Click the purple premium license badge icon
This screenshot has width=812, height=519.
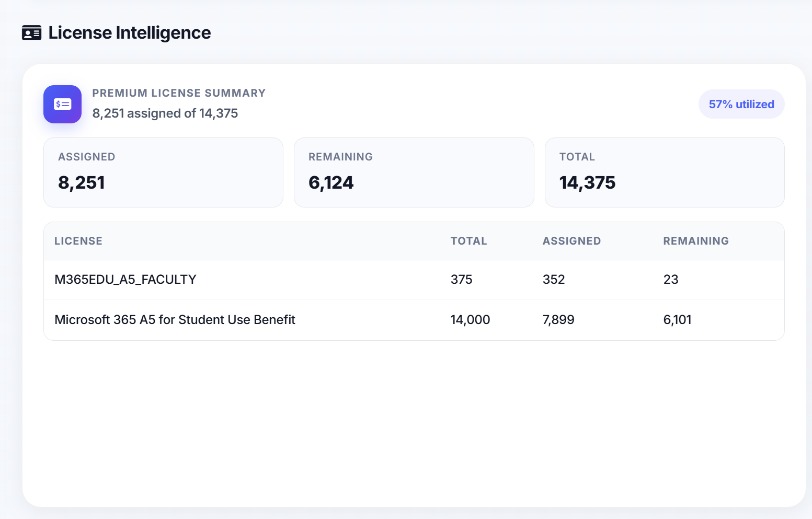click(62, 104)
